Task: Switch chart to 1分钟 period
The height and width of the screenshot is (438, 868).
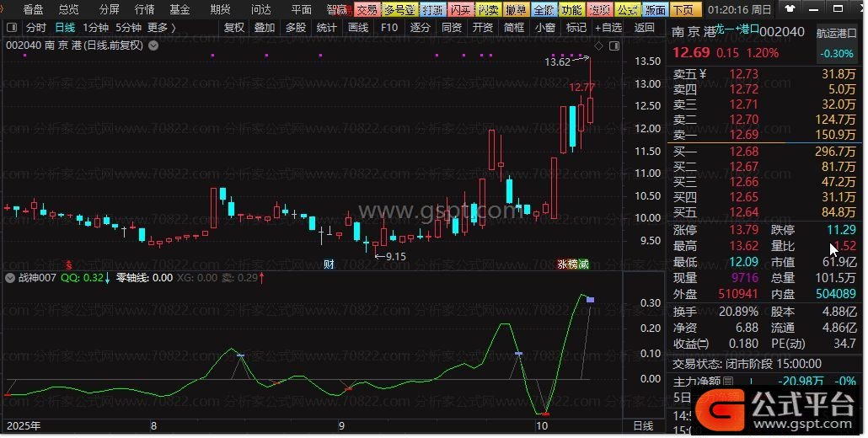Action: point(96,27)
